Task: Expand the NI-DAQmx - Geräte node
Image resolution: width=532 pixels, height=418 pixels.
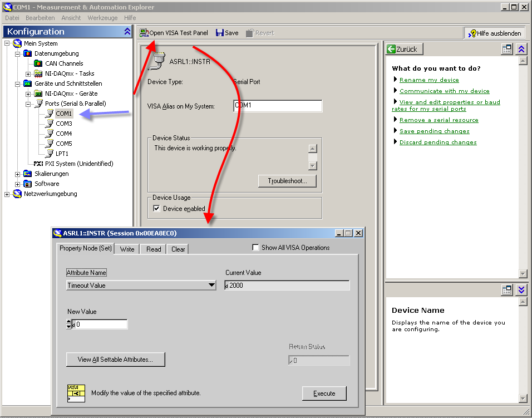Action: [x=28, y=94]
